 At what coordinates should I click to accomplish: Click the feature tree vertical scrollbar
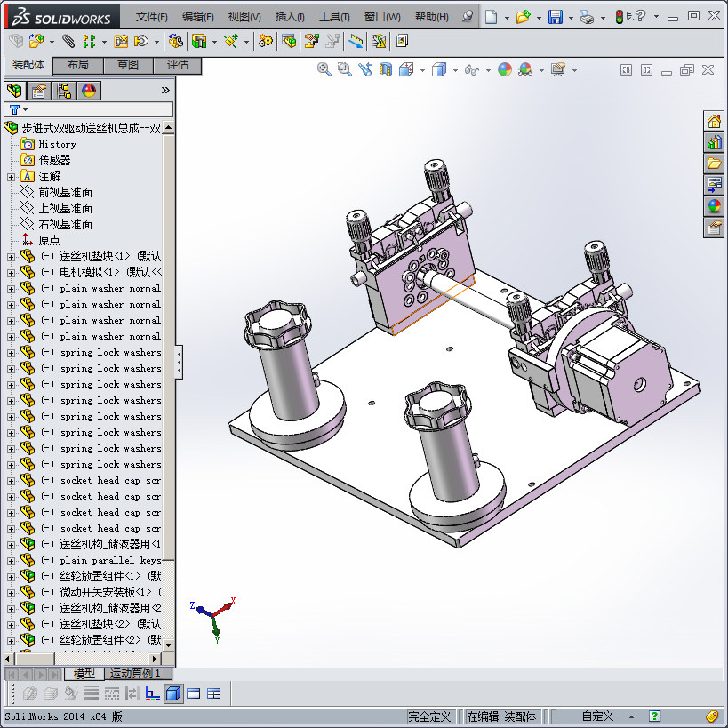click(x=169, y=347)
